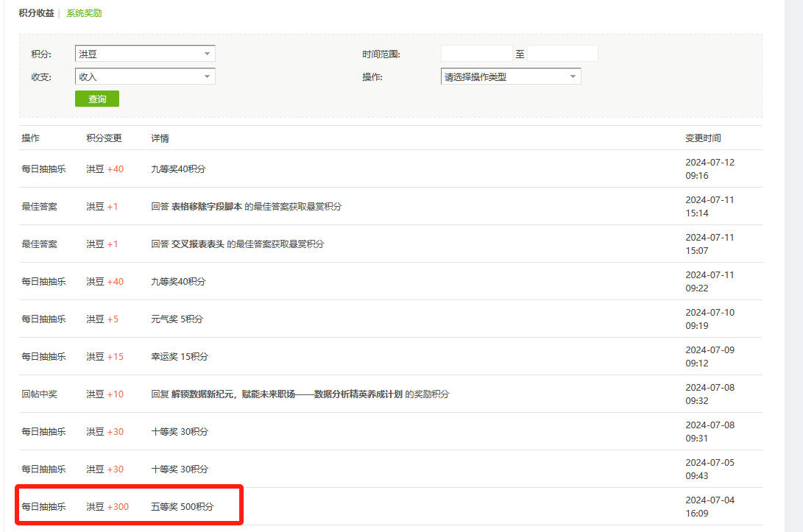803x532 pixels.
Task: Click the +300 洪豆 points value
Action: [118, 507]
